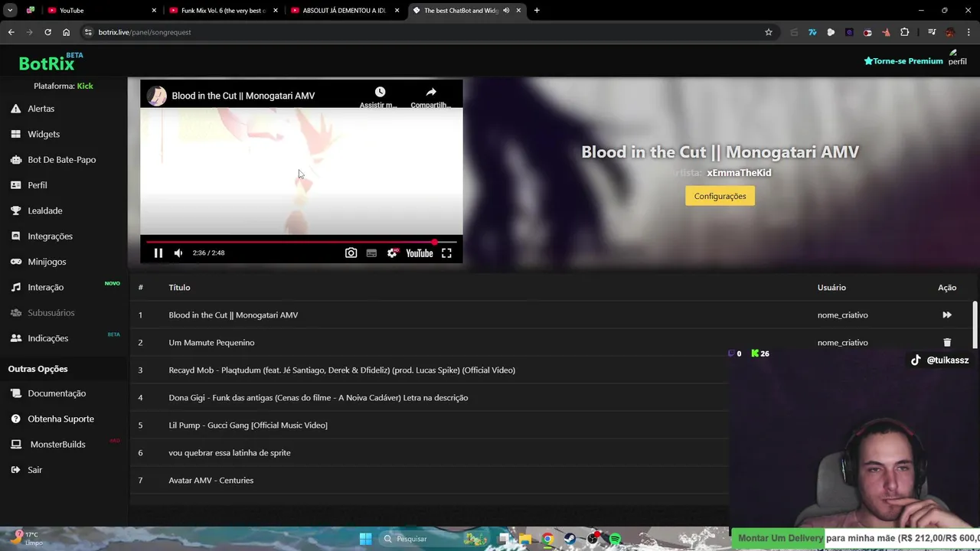
Task: Switch to ABSOLUT JÁ DEMENTOU tab
Action: click(x=344, y=11)
